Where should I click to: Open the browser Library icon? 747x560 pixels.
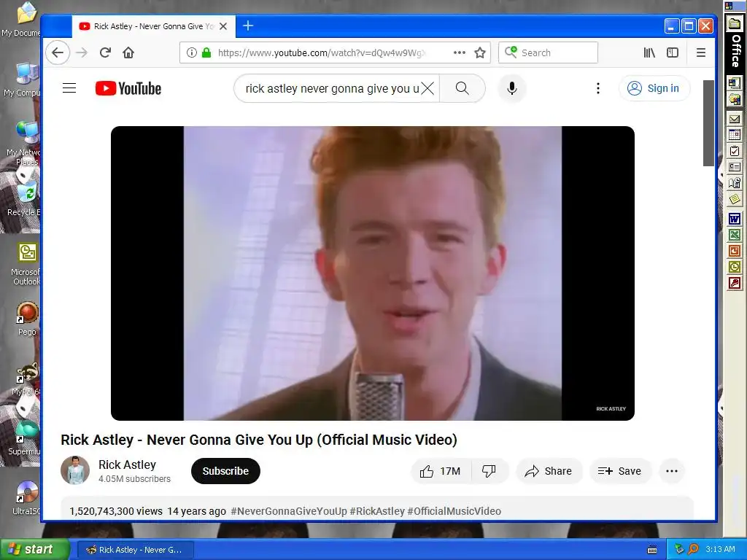pos(649,52)
